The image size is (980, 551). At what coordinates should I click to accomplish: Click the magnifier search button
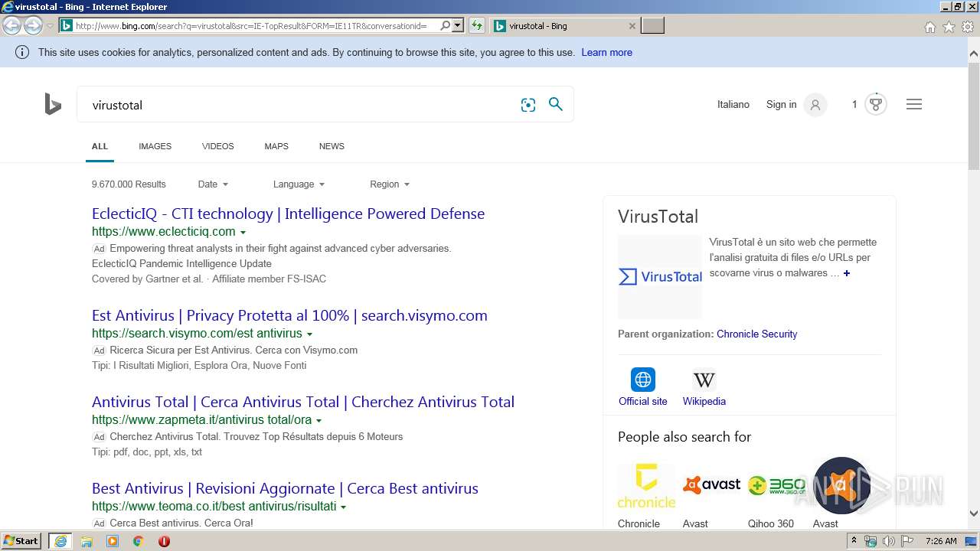pos(556,104)
